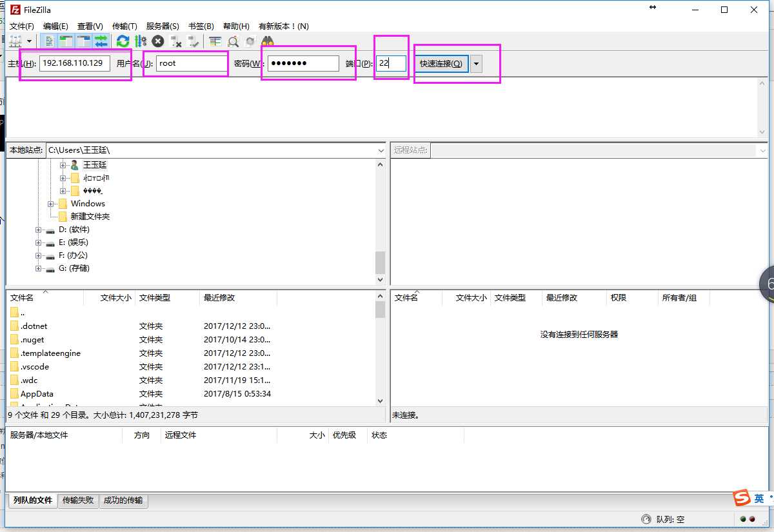Click the remote 所有者/组 column header
774x532 pixels.
click(684, 298)
